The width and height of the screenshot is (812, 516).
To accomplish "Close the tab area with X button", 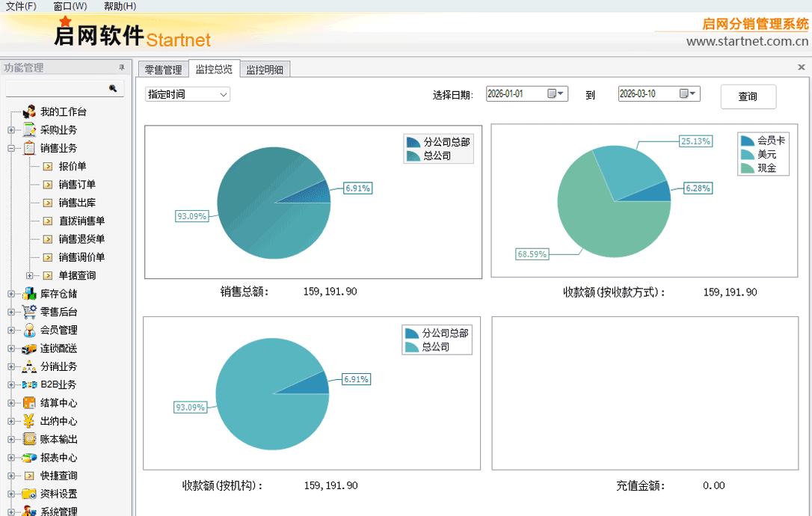I will (x=802, y=67).
